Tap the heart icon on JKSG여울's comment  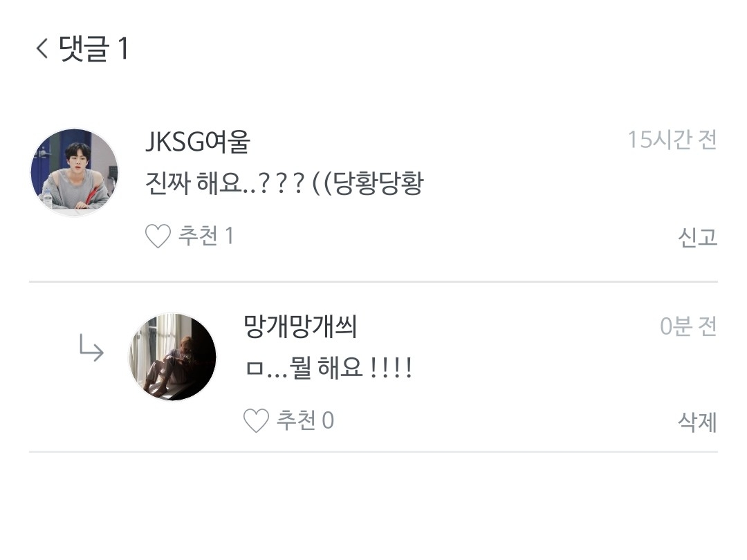pos(158,236)
